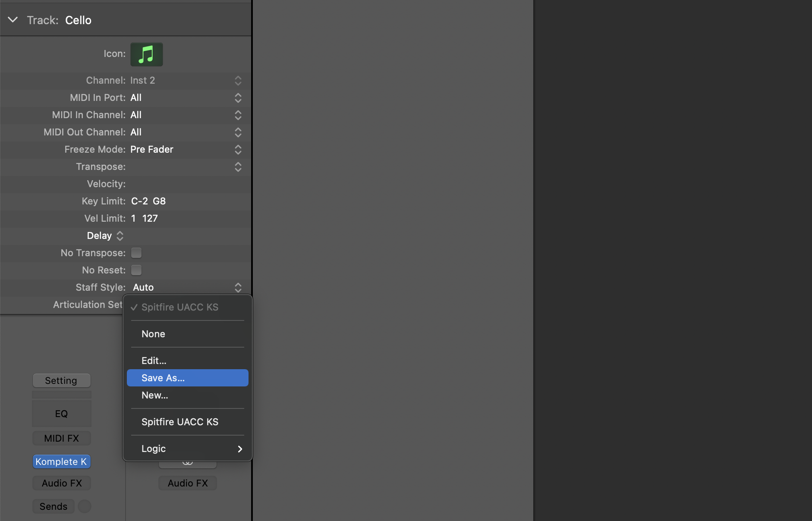Click the Key Limit low value C-2
Image resolution: width=812 pixels, height=521 pixels.
click(x=139, y=201)
